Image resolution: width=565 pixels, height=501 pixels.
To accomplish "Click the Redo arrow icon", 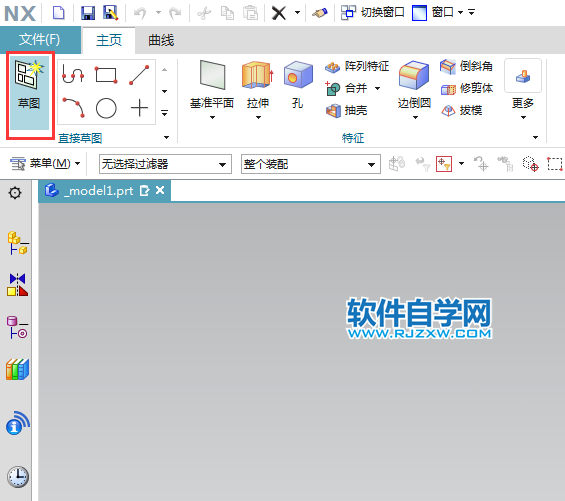I will pyautogui.click(x=175, y=13).
